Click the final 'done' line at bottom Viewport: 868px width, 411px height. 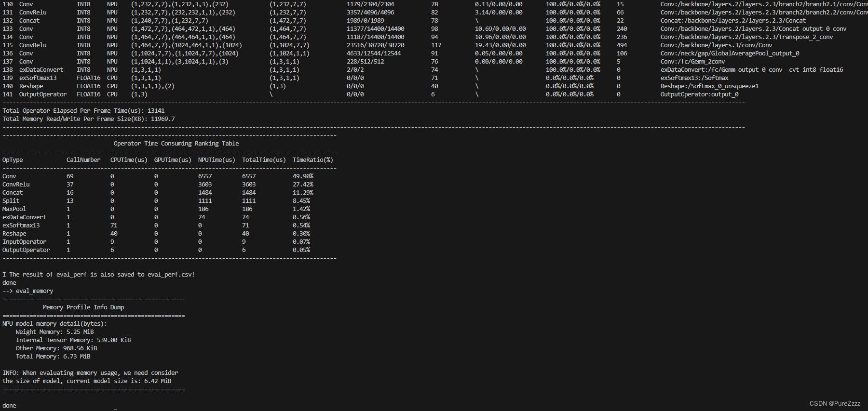coord(9,405)
